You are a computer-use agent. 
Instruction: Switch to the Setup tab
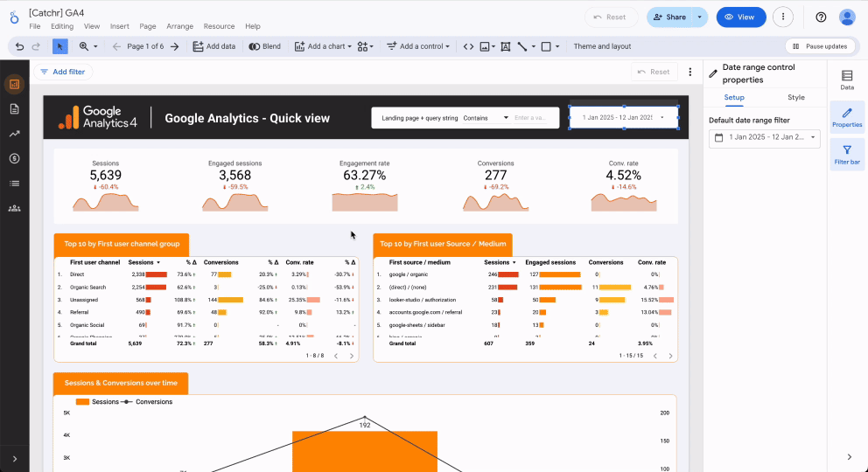click(734, 97)
